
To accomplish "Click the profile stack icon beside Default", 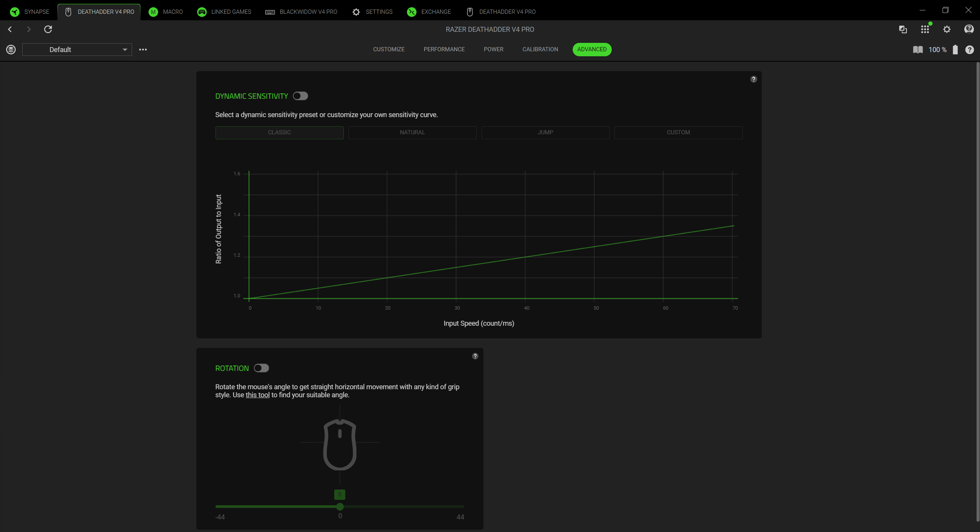I will [x=11, y=49].
